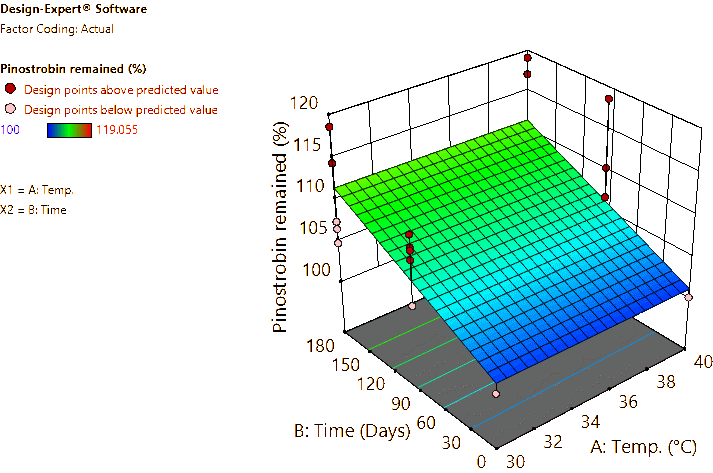Click the 'A: Temp. (°C)' axis title

click(x=649, y=446)
